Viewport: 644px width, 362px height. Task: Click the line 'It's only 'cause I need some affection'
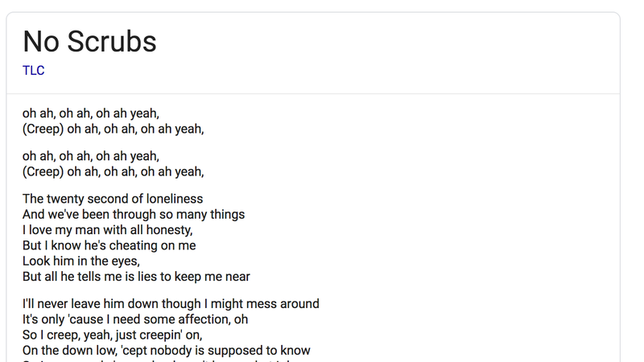point(135,319)
